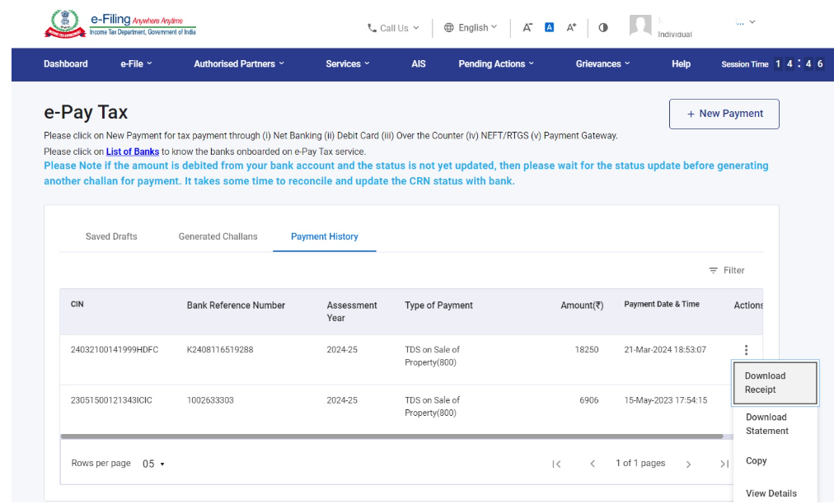This screenshot has height=504, width=834.
Task: Go to Dashboard in navigation bar
Action: click(65, 63)
